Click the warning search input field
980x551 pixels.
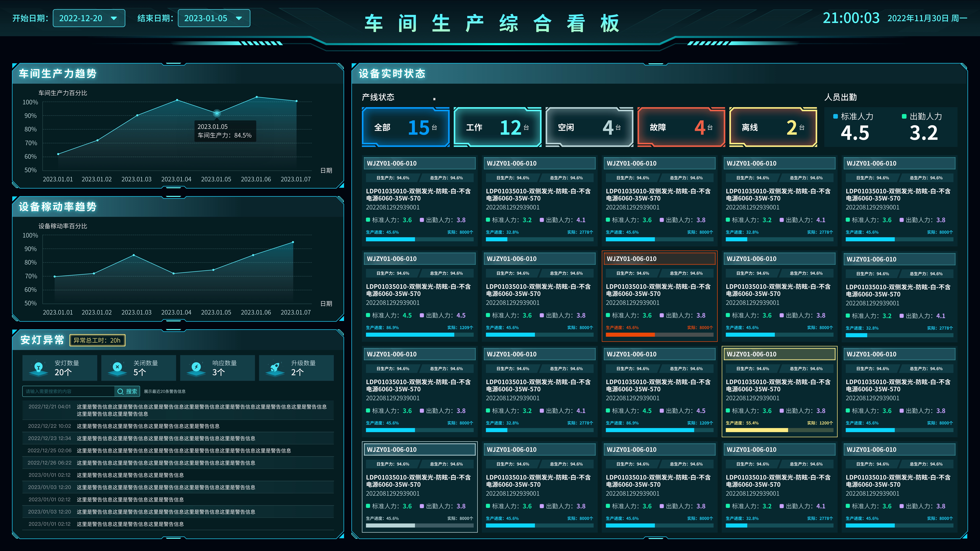69,391
